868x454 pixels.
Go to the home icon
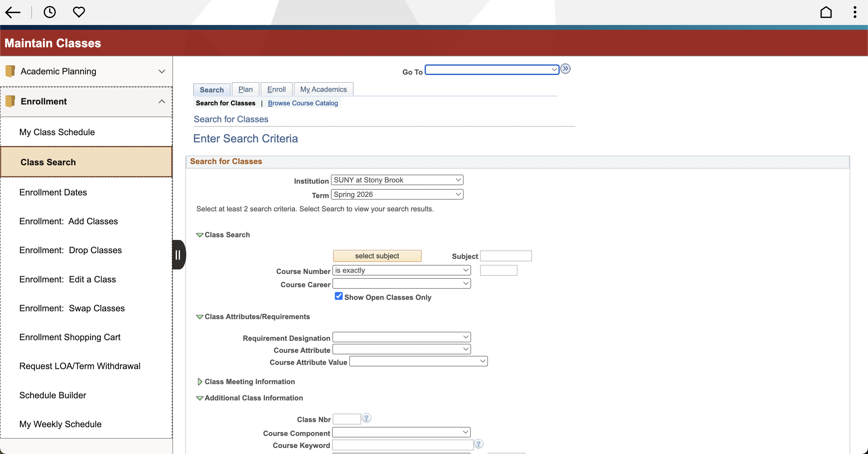826,12
